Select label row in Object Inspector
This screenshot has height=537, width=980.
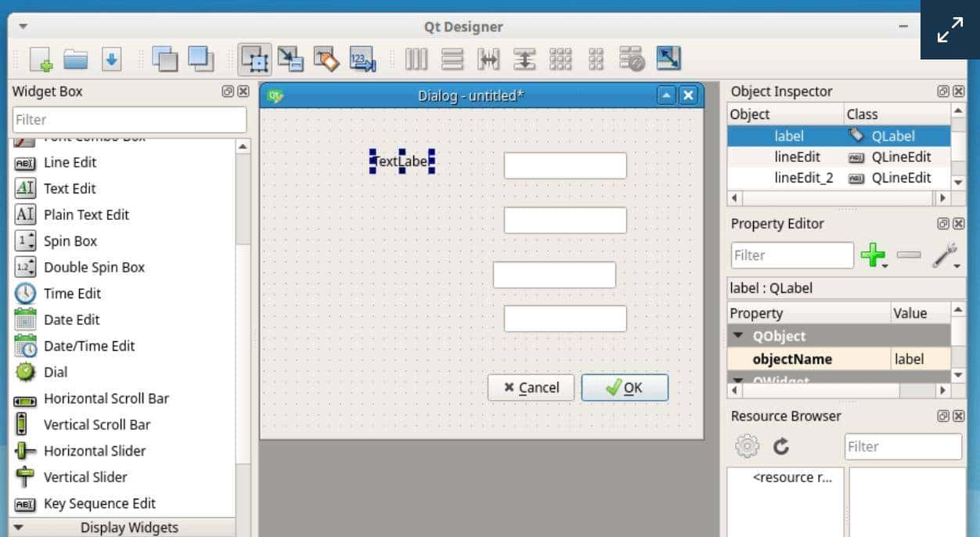839,135
